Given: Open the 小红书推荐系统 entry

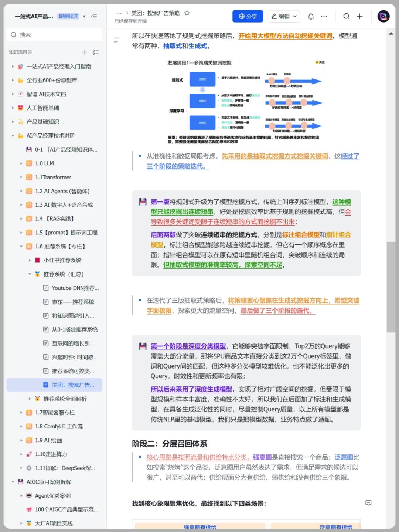Looking at the screenshot, I should tap(62, 260).
